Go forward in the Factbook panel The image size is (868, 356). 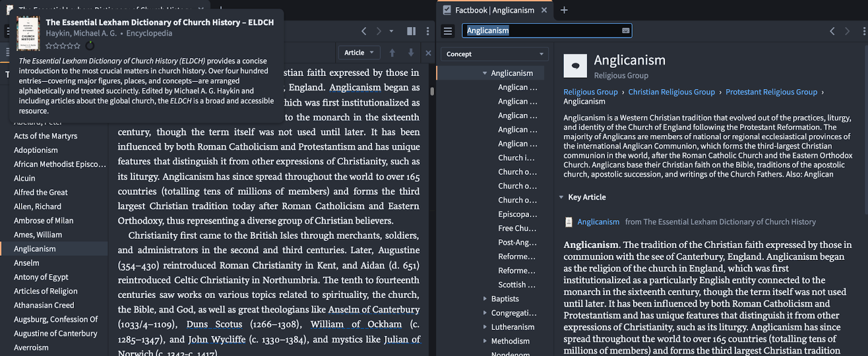pos(847,31)
